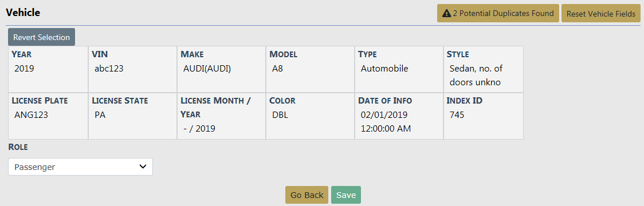Select the Index ID cell 745

(x=484, y=116)
